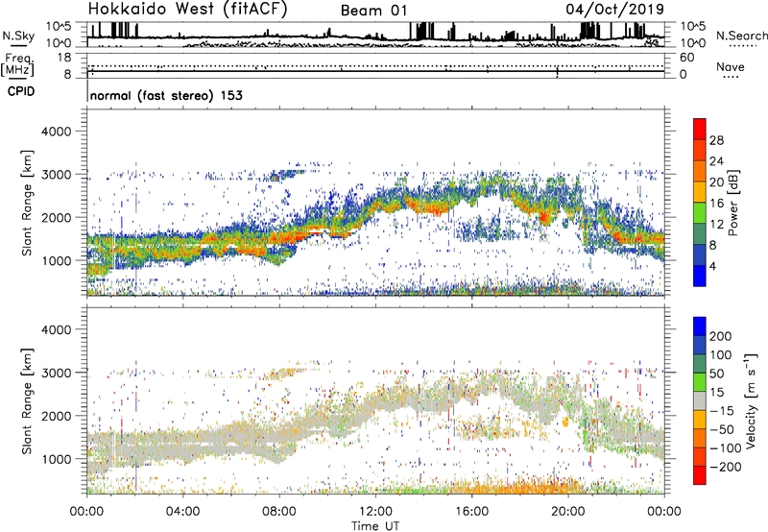
Task: Select the 16 label on the power colorbar
Action: click(716, 204)
